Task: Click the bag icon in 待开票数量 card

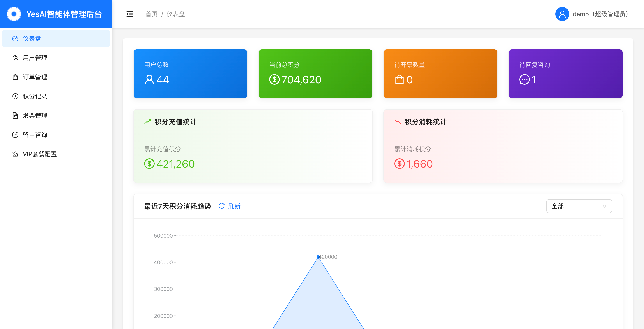Action: coord(399,80)
